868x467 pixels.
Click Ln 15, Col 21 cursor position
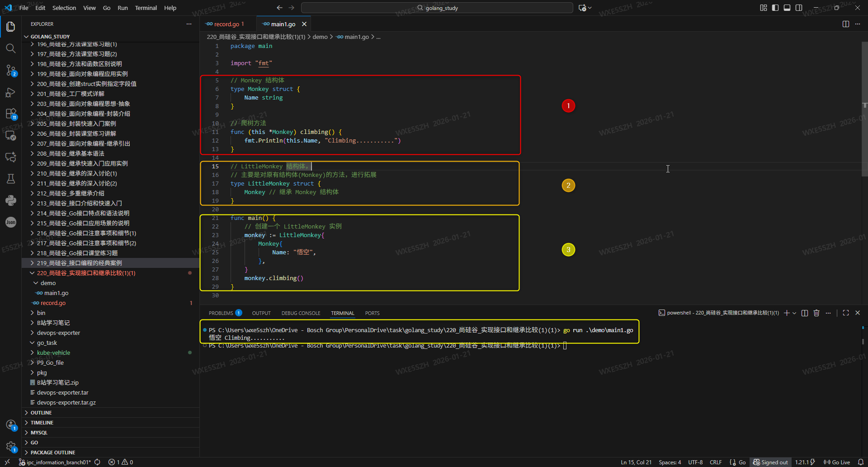[636, 462]
